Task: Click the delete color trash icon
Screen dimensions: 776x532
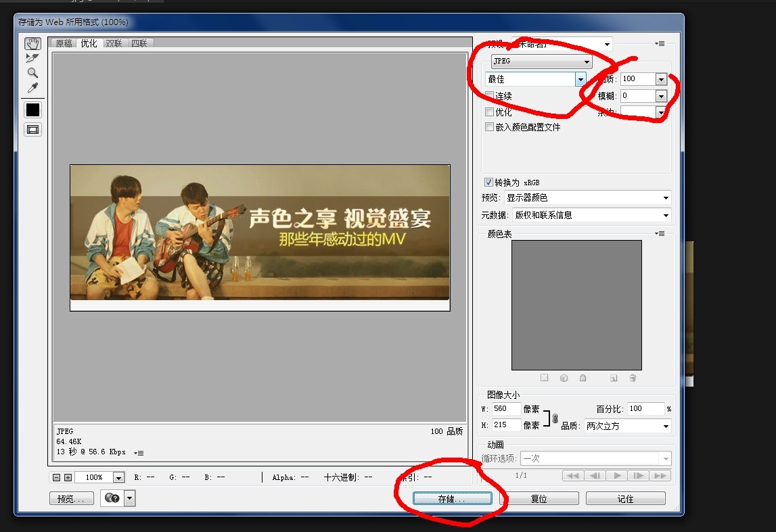Action: [633, 379]
